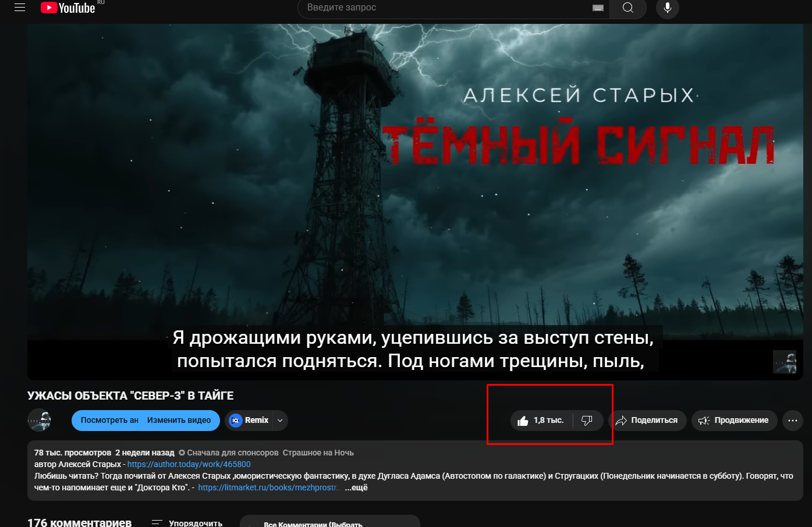The image size is (812, 527).
Task: Open the author.today/work/465800 link
Action: [189, 464]
